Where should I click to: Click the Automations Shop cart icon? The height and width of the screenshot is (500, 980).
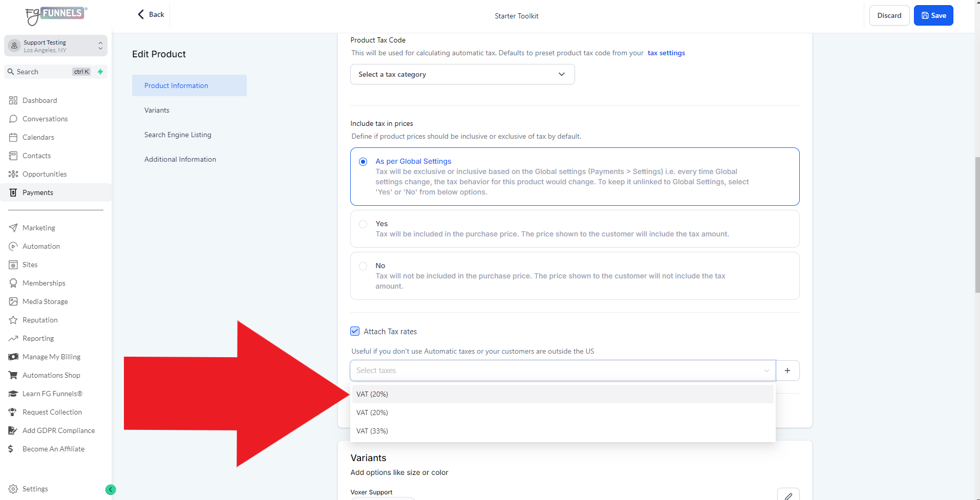(x=13, y=375)
